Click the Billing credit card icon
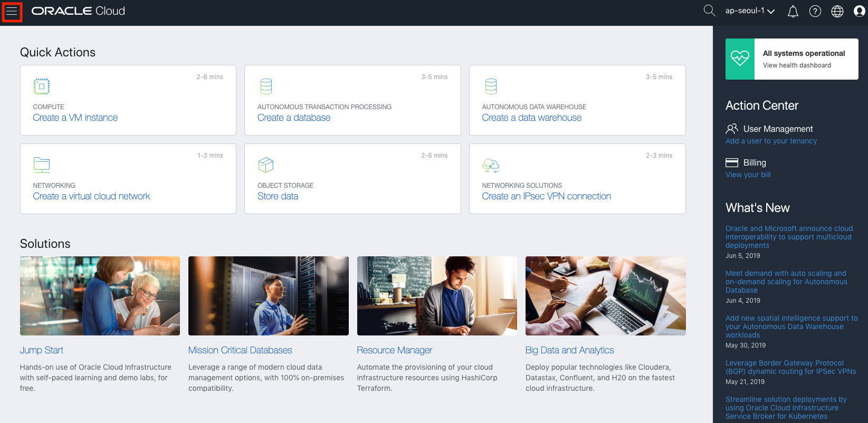The width and height of the screenshot is (868, 423). pos(732,162)
